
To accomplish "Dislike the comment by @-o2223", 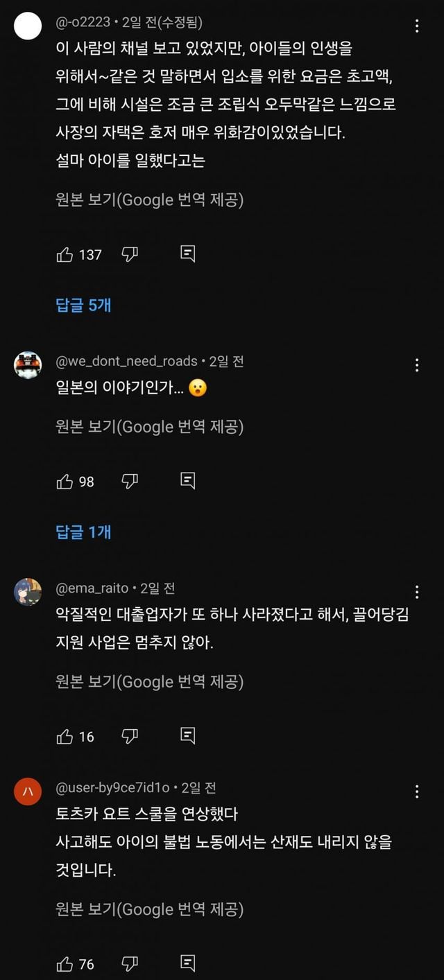I will (x=130, y=254).
